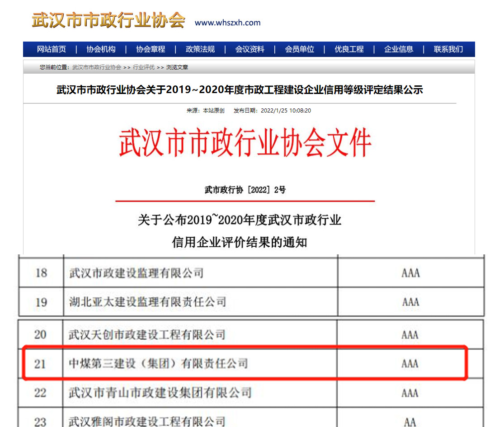504x427 pixels.
Task: Open the 协会机构 menu item
Action: pyautogui.click(x=101, y=49)
